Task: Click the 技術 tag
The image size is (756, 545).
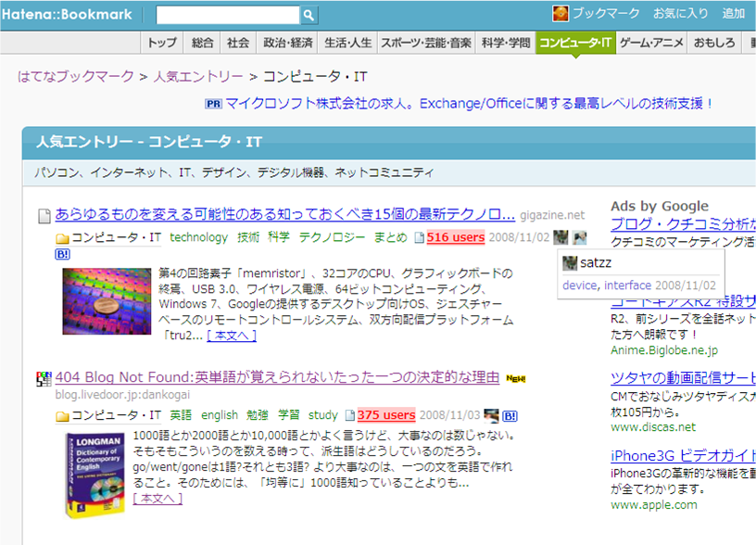Action: click(x=247, y=237)
